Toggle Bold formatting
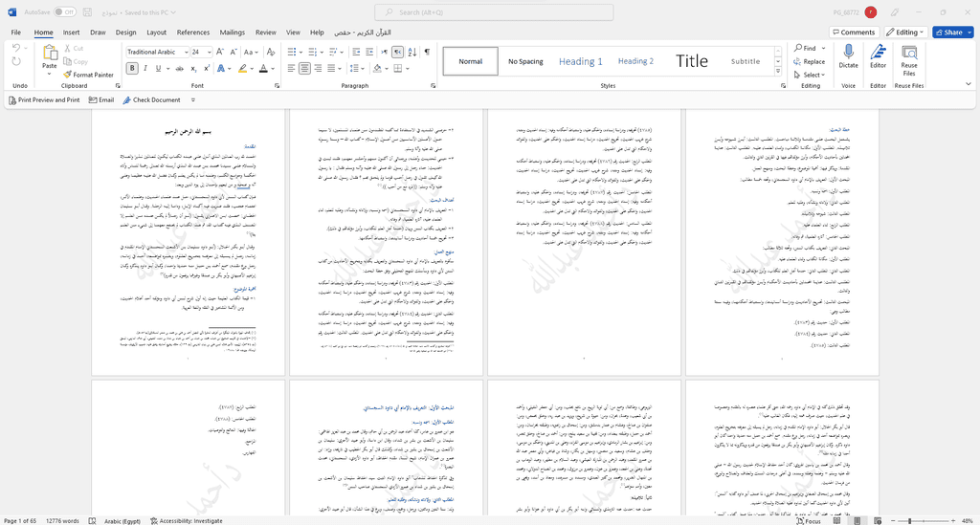 click(132, 69)
